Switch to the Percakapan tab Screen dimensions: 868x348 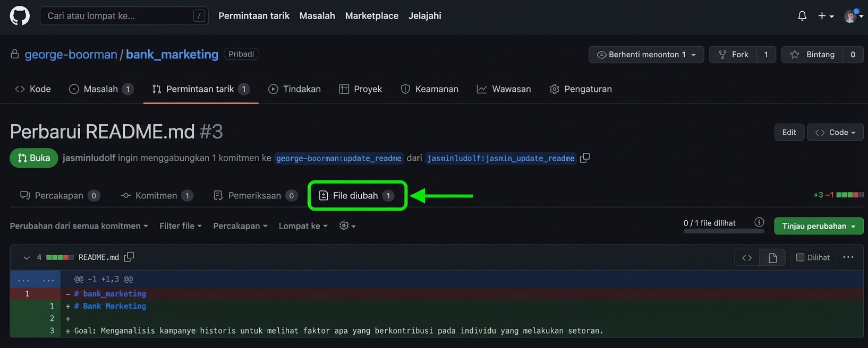(59, 196)
